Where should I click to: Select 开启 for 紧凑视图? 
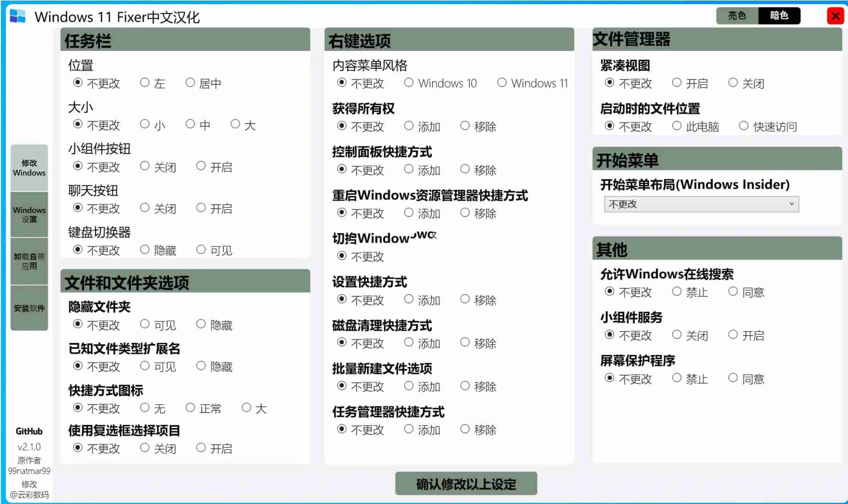[x=690, y=83]
